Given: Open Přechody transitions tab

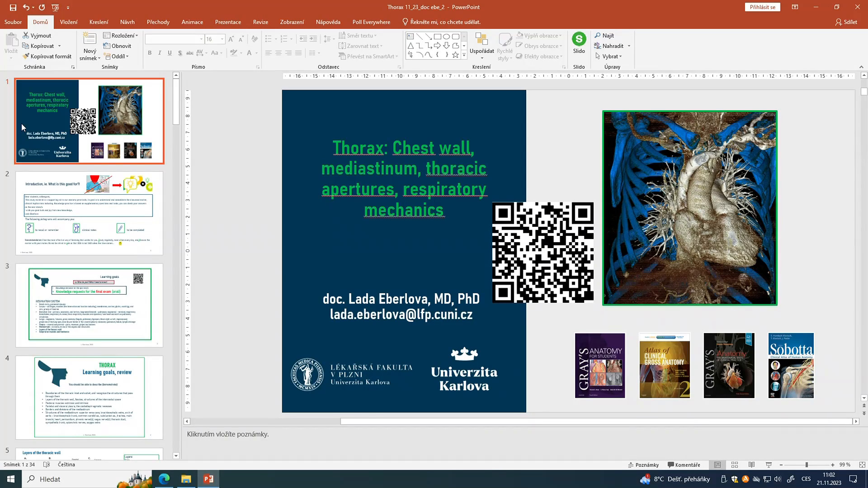Looking at the screenshot, I should coord(158,22).
